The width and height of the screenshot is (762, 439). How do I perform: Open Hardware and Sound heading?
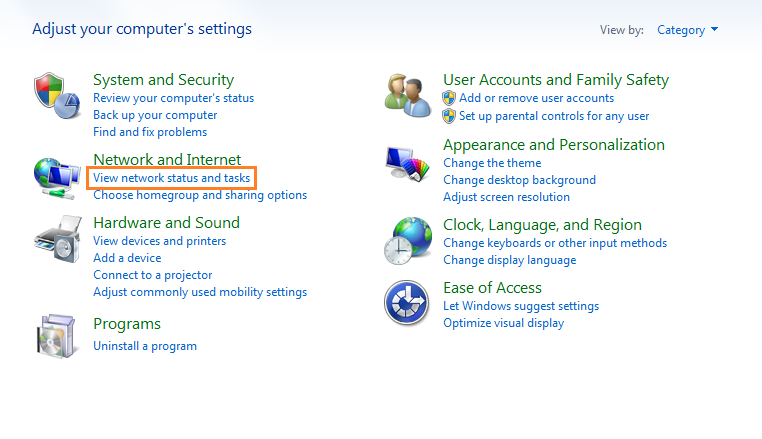coord(166,223)
